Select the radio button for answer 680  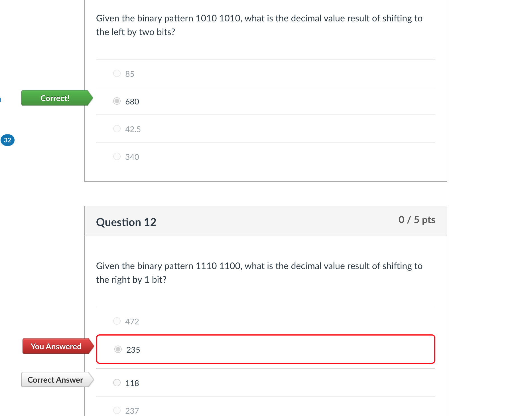click(117, 101)
